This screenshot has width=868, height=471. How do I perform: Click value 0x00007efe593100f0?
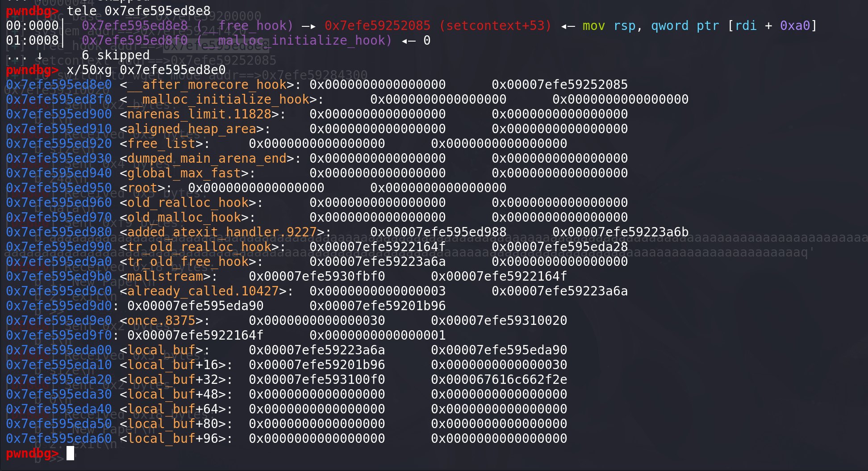(317, 379)
